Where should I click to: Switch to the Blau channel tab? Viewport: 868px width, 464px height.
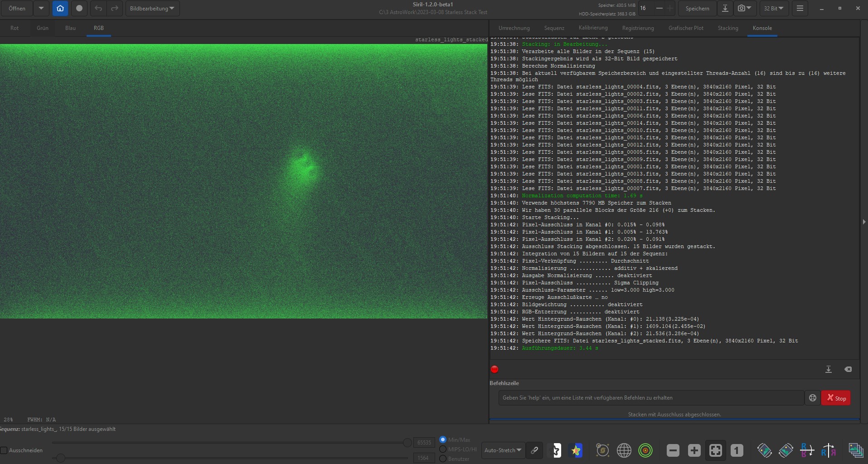coord(70,28)
